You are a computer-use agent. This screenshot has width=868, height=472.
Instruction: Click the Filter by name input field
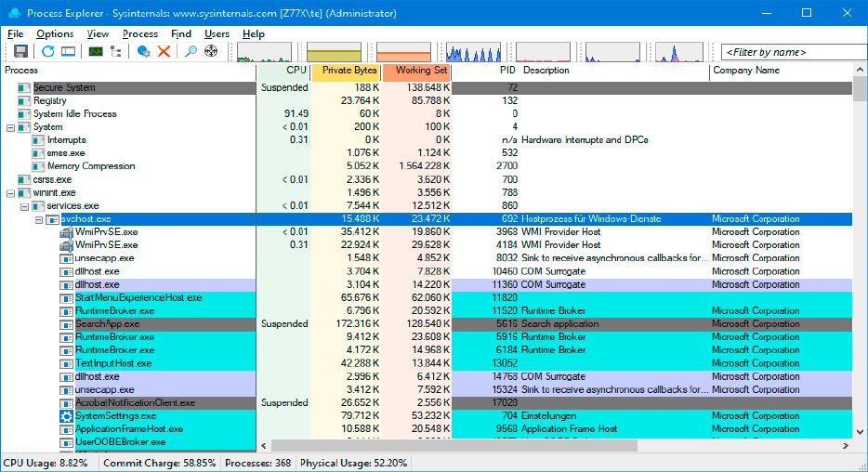click(795, 52)
